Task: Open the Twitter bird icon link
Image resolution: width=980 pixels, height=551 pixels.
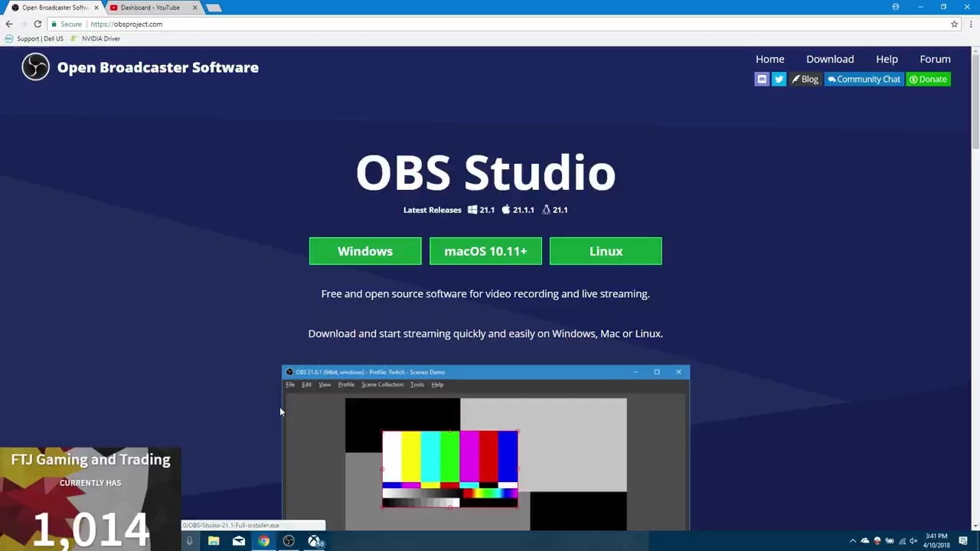Action: [x=779, y=80]
